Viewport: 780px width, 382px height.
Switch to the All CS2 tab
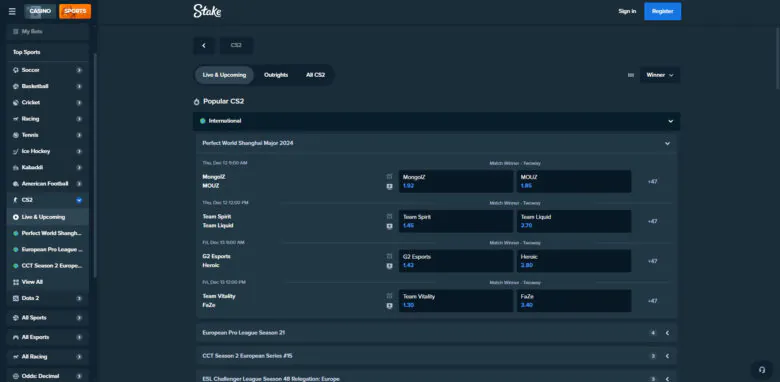[315, 75]
